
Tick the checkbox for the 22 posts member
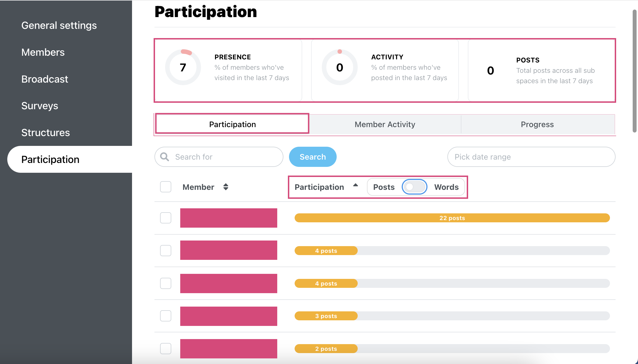[x=166, y=218]
